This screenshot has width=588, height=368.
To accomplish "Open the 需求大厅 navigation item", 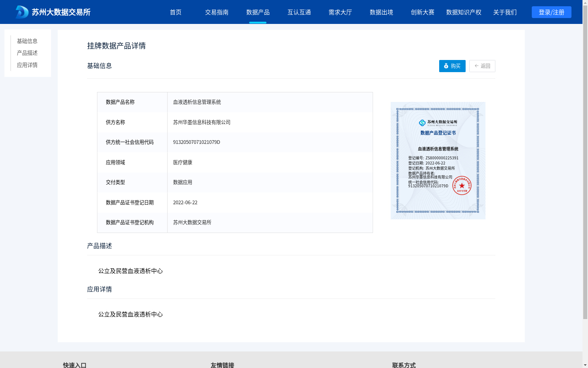I will 340,12.
